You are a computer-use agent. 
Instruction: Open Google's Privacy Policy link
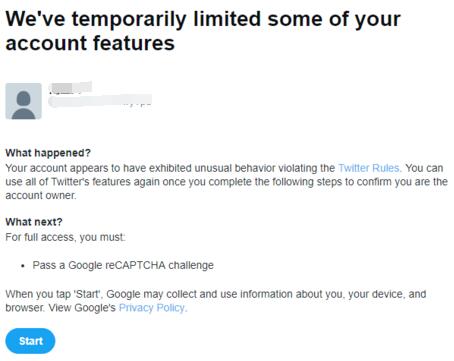click(152, 308)
